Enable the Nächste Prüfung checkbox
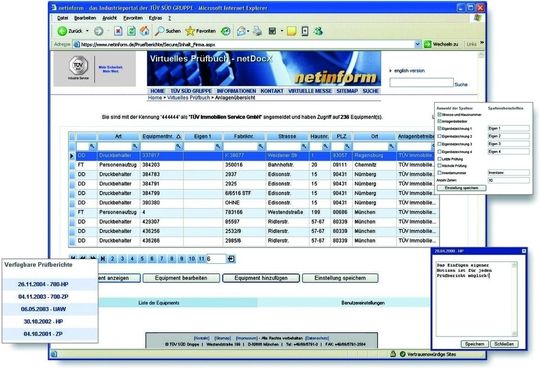The image size is (540, 370). click(x=439, y=166)
